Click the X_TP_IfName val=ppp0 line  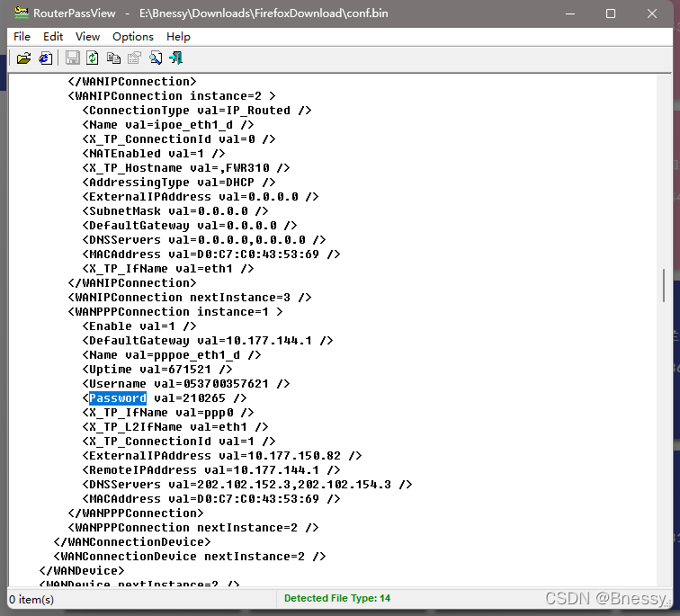[x=168, y=412]
